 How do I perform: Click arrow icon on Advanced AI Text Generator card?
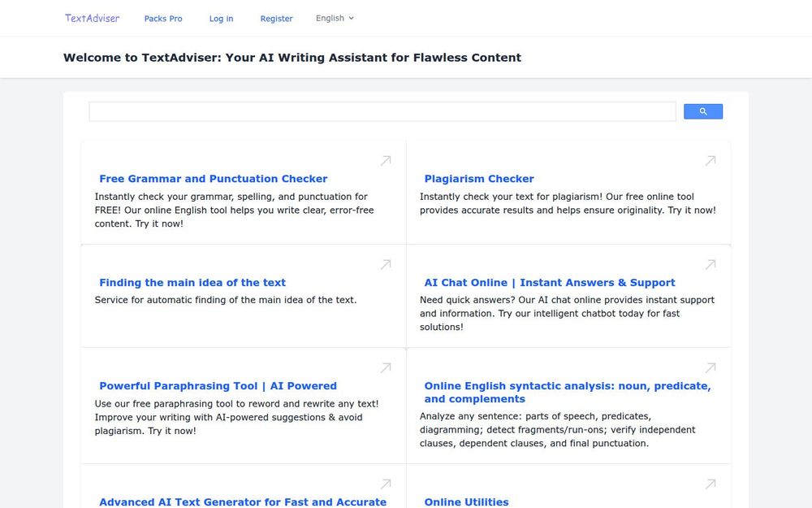385,484
